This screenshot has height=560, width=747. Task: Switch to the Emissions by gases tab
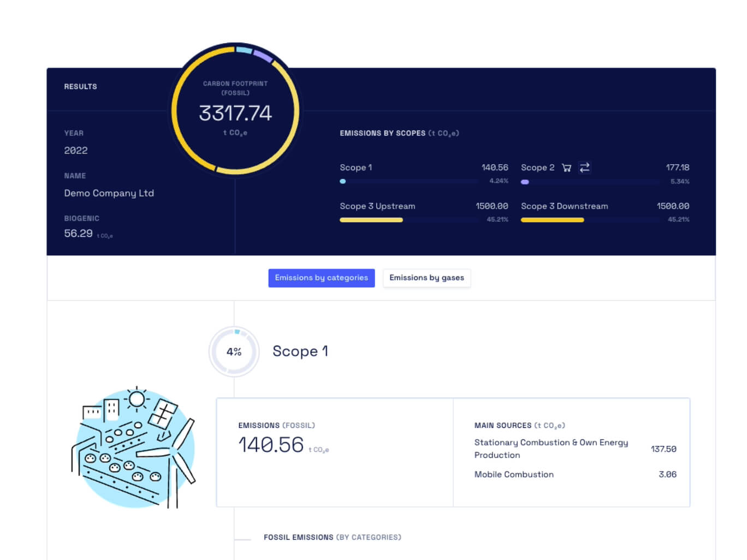click(x=426, y=278)
